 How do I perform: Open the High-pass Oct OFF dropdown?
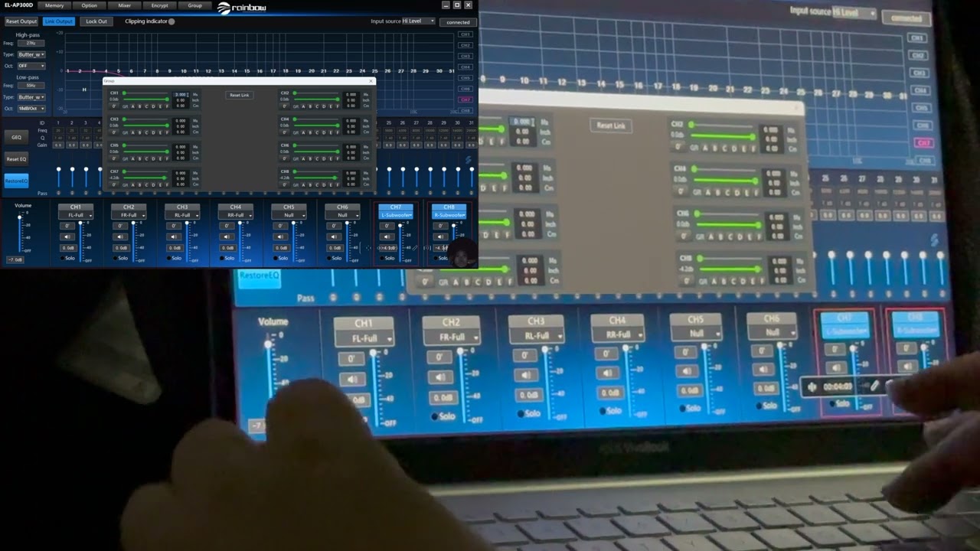click(x=31, y=66)
